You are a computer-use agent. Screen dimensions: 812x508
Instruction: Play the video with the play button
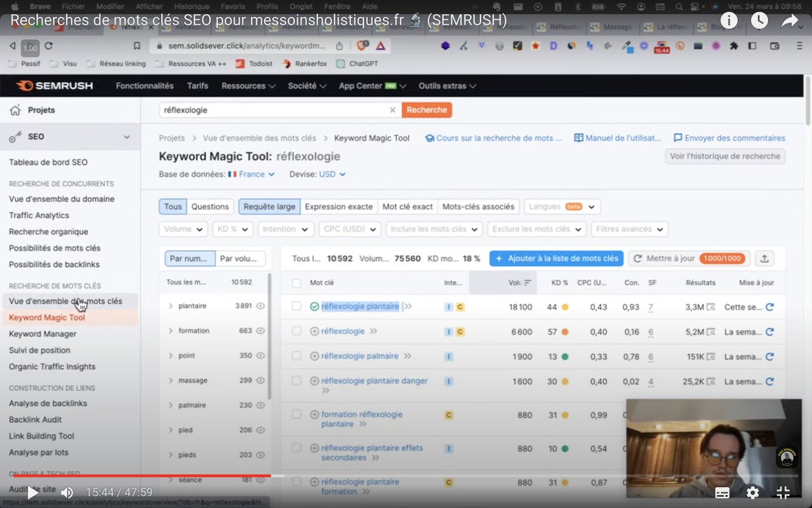click(32, 492)
